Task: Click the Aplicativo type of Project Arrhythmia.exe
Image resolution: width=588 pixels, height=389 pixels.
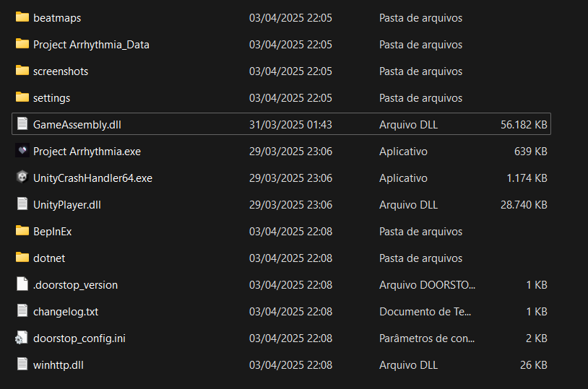Action: 403,151
